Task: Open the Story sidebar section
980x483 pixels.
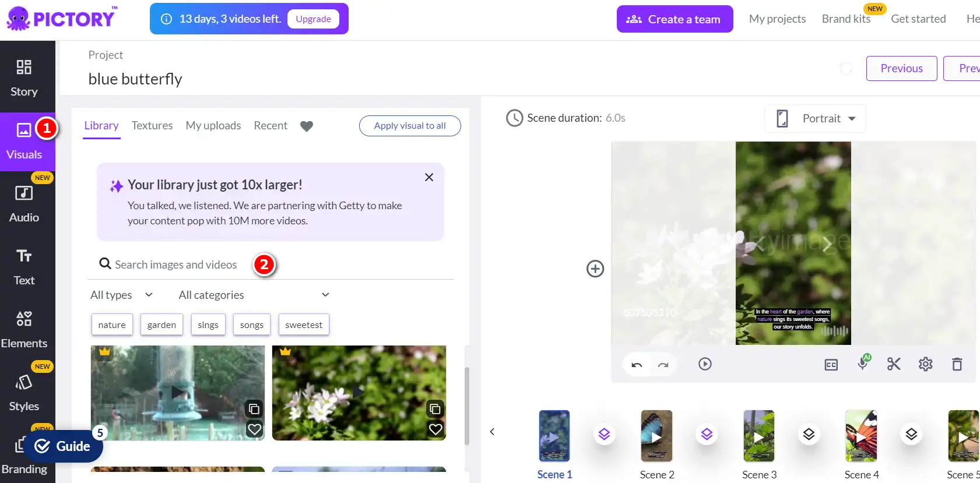Action: [x=24, y=78]
